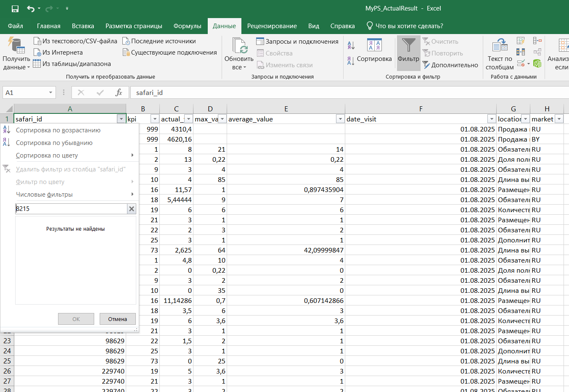The height and width of the screenshot is (392, 569).
Task: Switch to Разметка страницы tab
Action: [x=134, y=26]
